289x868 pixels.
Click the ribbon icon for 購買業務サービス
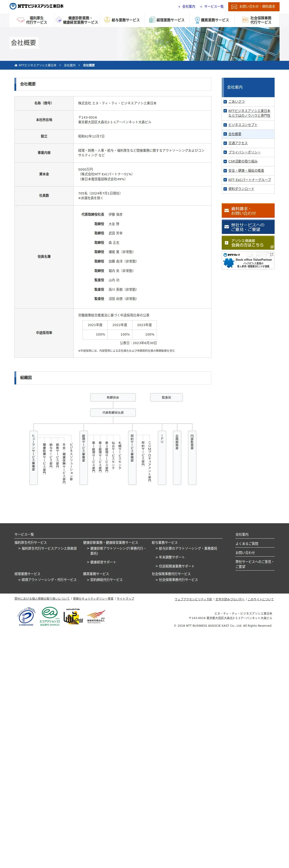pos(197,20)
